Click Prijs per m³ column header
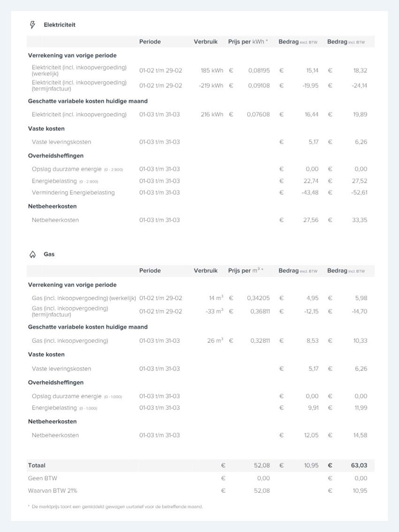The width and height of the screenshot is (399, 532). pyautogui.click(x=246, y=270)
